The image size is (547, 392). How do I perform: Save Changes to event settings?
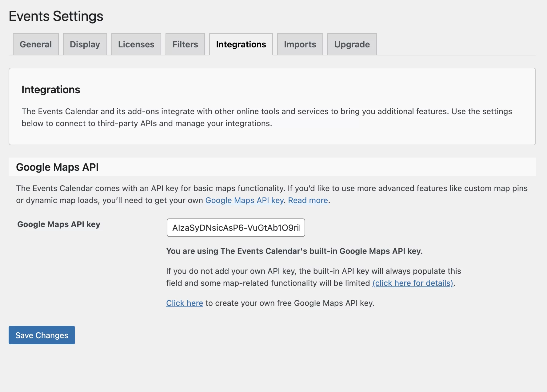pos(42,335)
